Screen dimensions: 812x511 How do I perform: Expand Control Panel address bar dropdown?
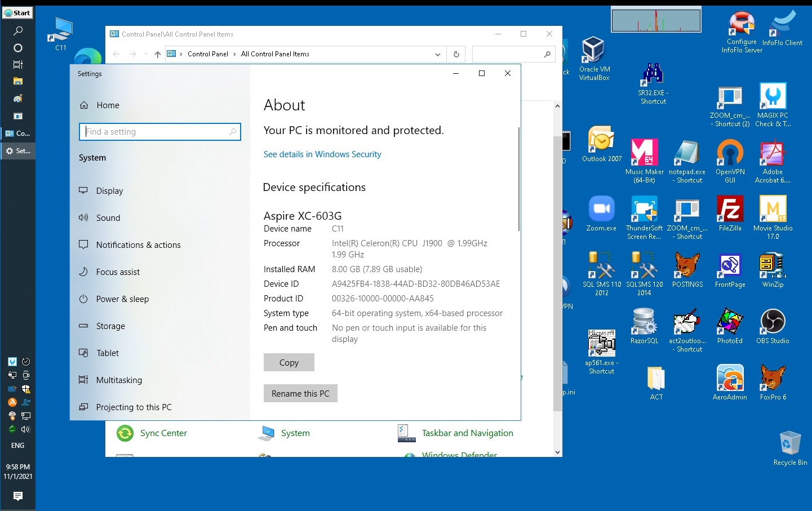(438, 54)
